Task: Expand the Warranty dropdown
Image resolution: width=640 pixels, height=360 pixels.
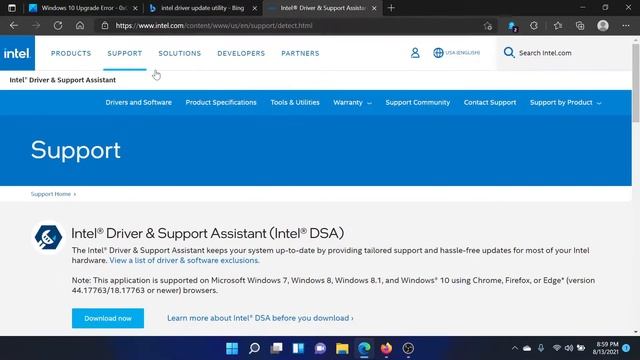Action: tap(352, 102)
